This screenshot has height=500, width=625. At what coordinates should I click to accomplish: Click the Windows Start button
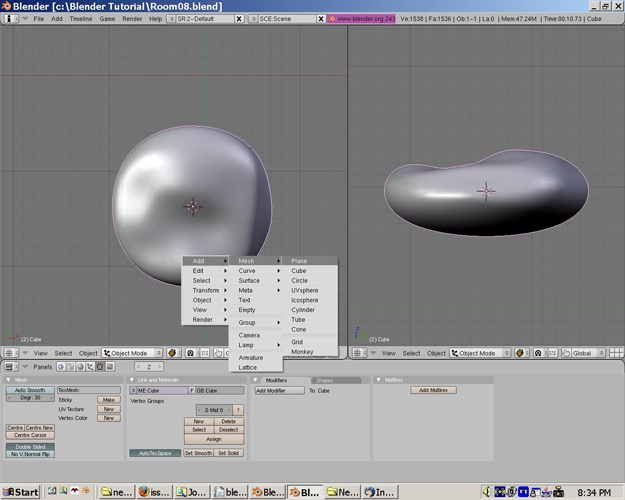coord(21,492)
